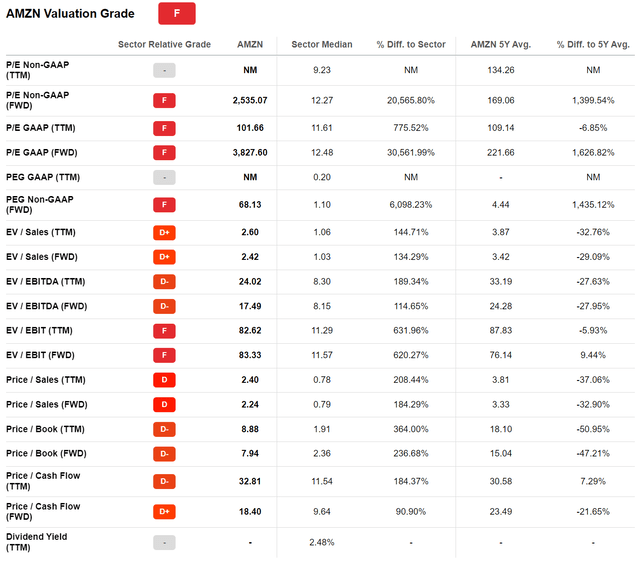
Task: Select the EV / Sales (FWD) row label
Action: (42, 257)
